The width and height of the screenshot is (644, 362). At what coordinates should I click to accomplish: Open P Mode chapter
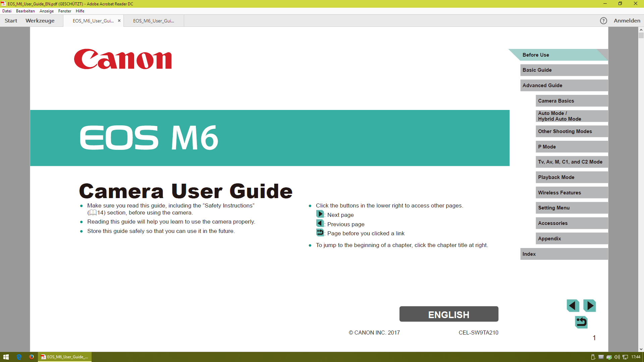[x=572, y=147]
